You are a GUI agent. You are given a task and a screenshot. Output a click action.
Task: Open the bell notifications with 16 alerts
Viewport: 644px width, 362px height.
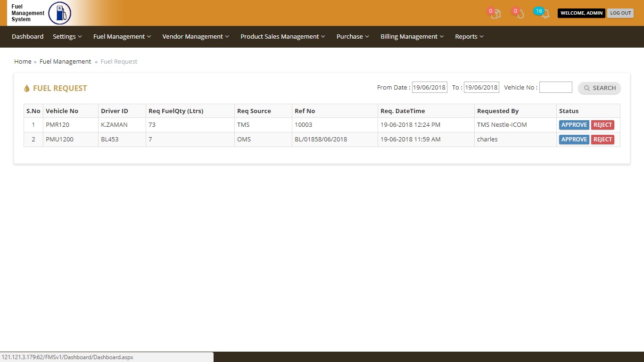tap(544, 14)
